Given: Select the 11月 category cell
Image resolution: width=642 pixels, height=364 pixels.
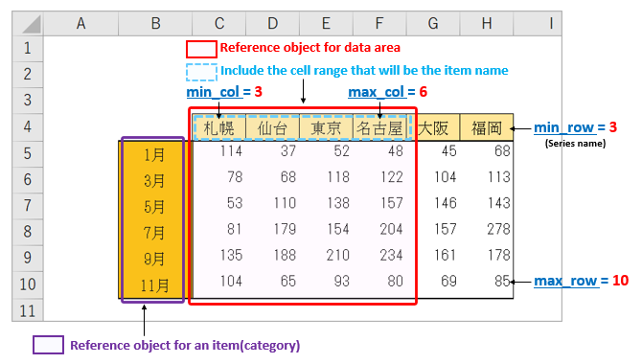Looking at the screenshot, I should pos(154,285).
